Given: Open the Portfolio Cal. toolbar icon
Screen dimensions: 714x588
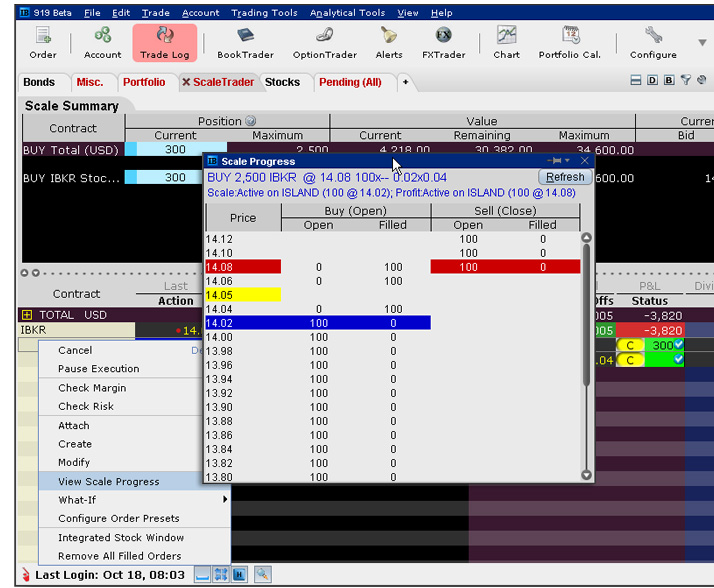Looking at the screenshot, I should 570,43.
